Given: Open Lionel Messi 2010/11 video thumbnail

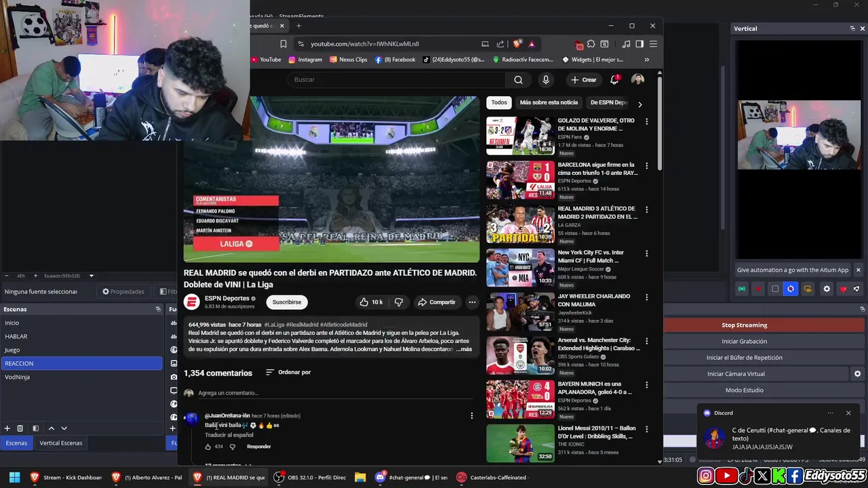Looking at the screenshot, I should pos(520,443).
